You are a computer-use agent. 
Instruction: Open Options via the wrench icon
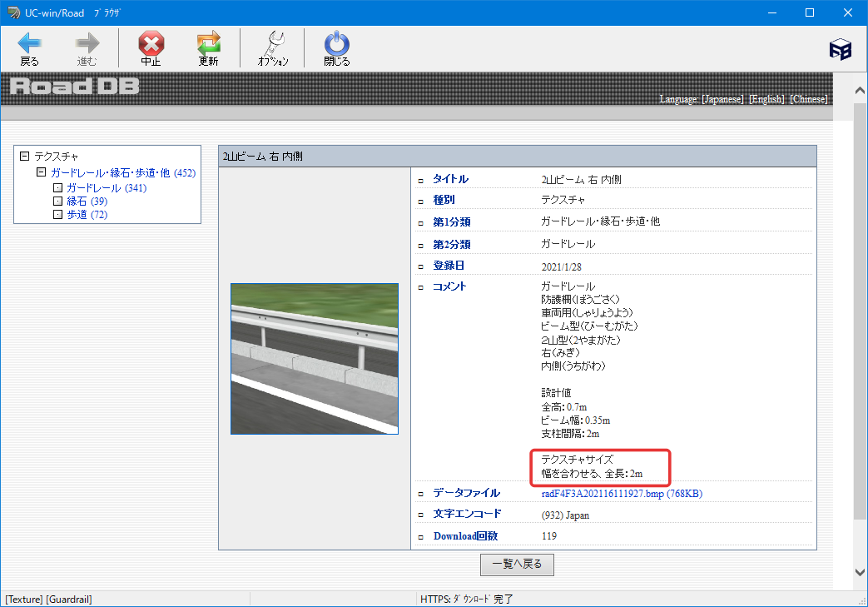coord(274,42)
